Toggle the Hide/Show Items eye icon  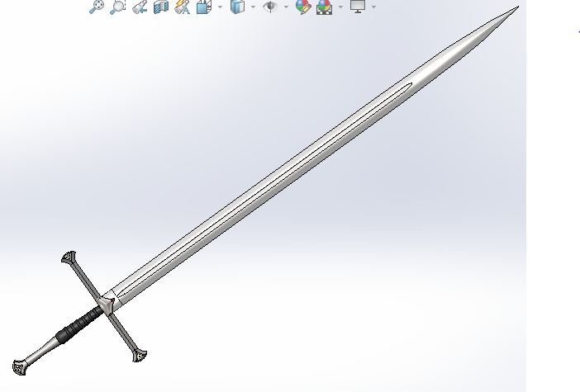[x=270, y=7]
